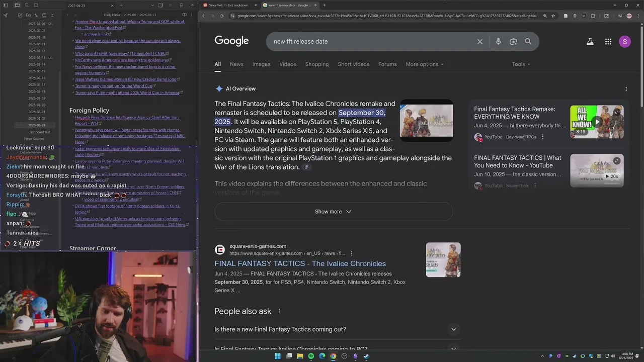Submit search with the magnifying glass icon
The image size is (644, 362).
pyautogui.click(x=528, y=42)
